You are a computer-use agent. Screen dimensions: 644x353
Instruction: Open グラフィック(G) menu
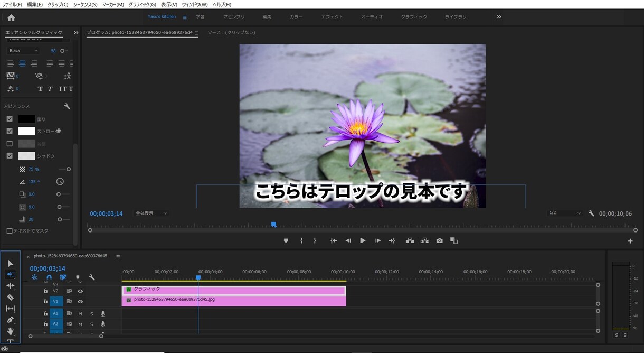coord(143,4)
